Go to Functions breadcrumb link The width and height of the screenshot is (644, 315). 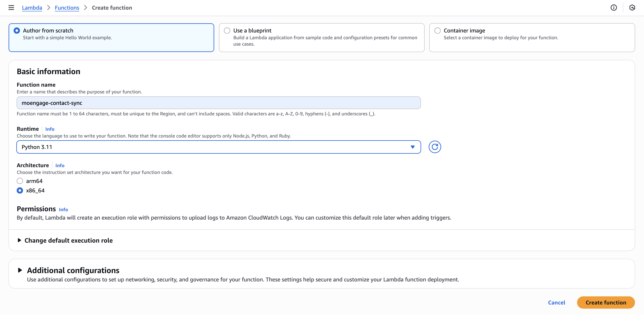(x=67, y=8)
